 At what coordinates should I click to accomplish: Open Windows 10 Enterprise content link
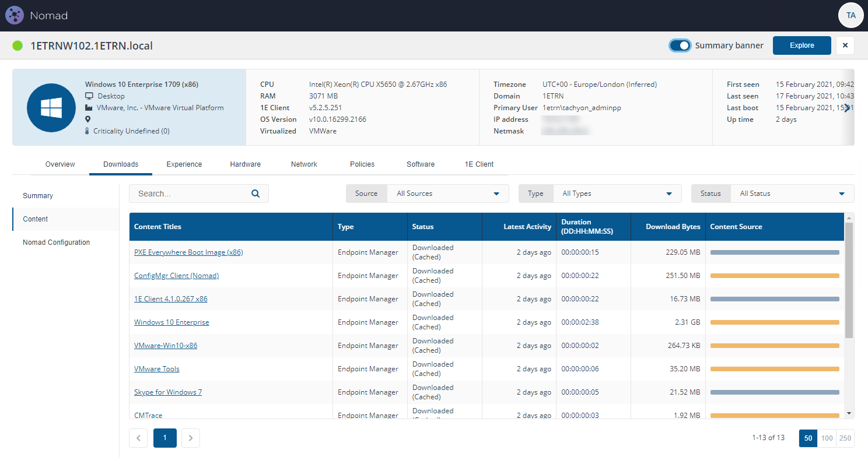171,322
